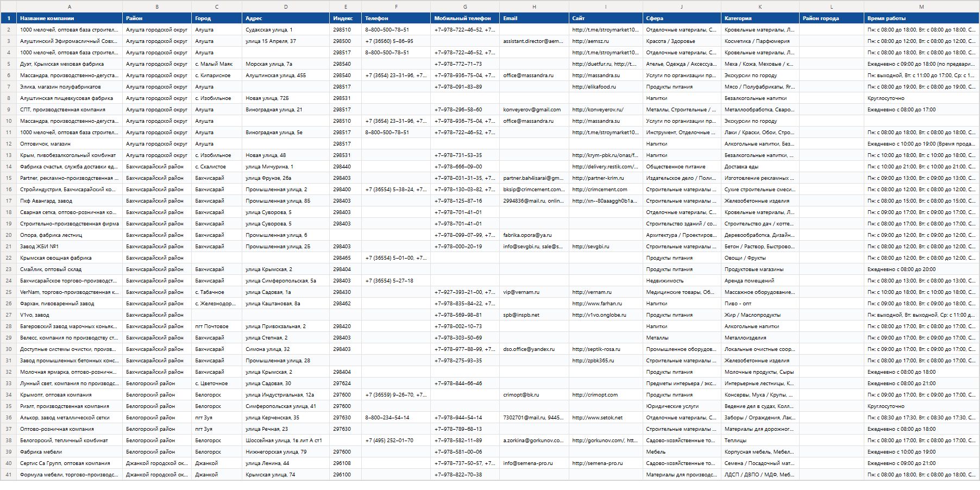Select the "Фархан, пивоваренный завод" cell
980x490 pixels.
pyautogui.click(x=70, y=304)
